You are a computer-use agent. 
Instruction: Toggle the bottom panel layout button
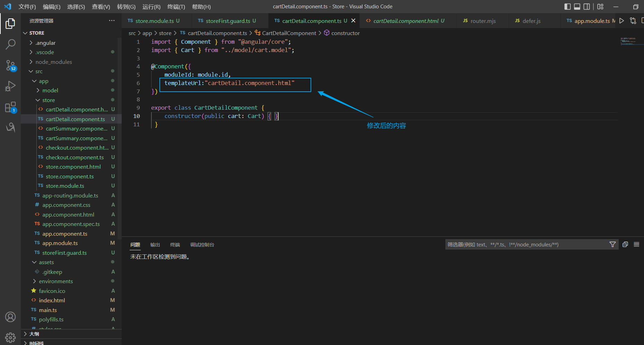[577, 7]
